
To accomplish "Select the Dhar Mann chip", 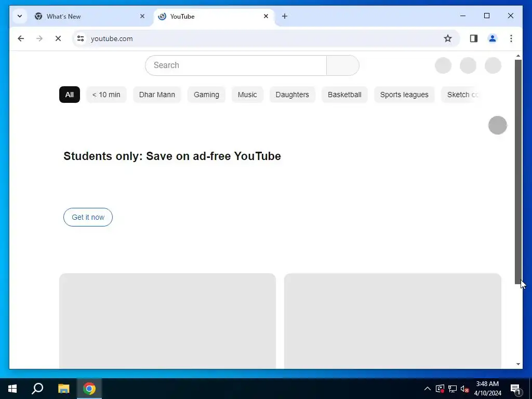I will [157, 95].
